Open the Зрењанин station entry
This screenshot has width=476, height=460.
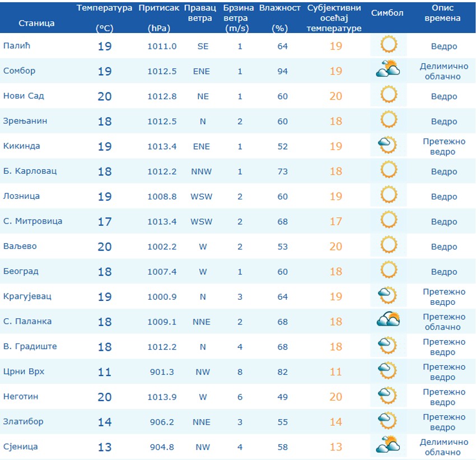pos(25,121)
